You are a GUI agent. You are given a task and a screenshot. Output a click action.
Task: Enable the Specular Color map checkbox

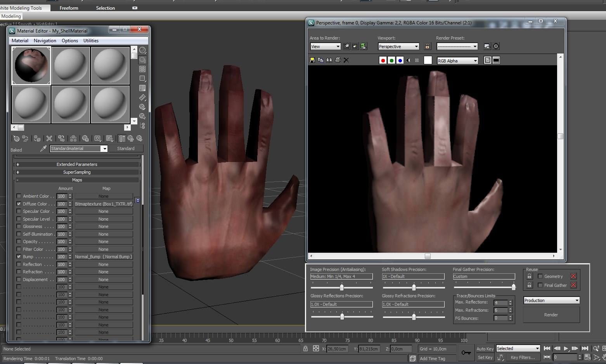coord(19,211)
